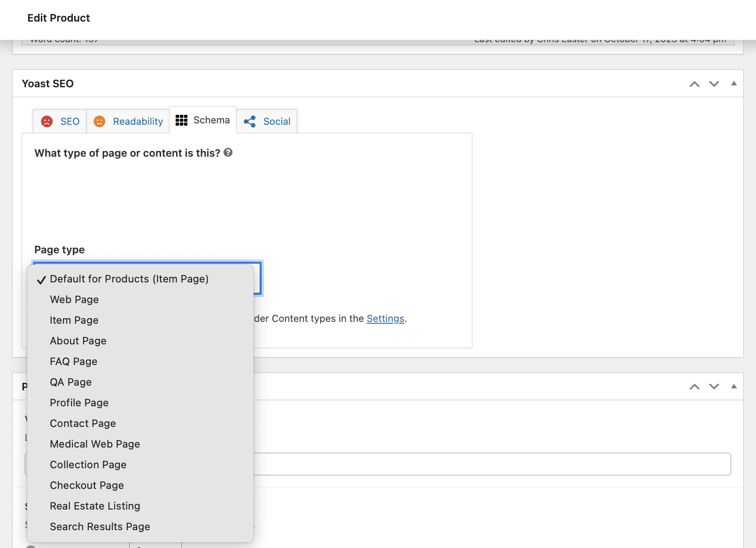The image size is (756, 548).
Task: Click the help question mark icon
Action: (x=228, y=152)
